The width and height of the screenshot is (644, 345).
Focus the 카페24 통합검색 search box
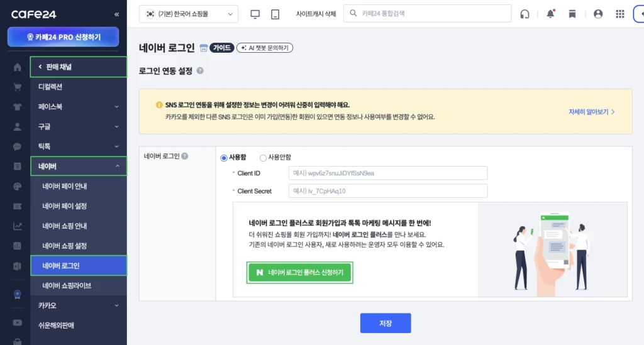tap(427, 14)
